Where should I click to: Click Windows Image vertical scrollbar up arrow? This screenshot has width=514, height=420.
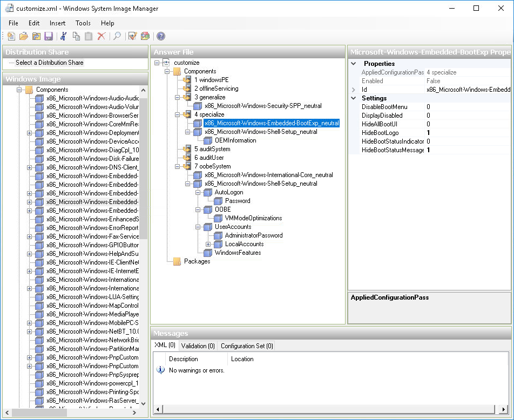143,90
